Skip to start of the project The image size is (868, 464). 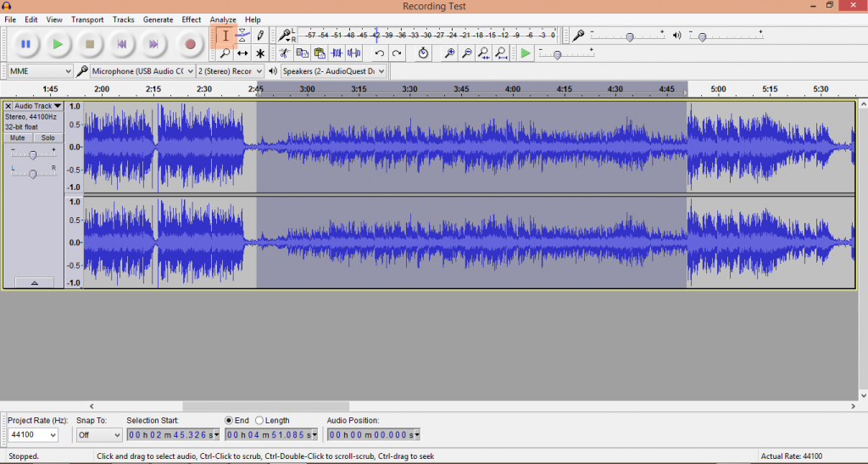pyautogui.click(x=122, y=44)
